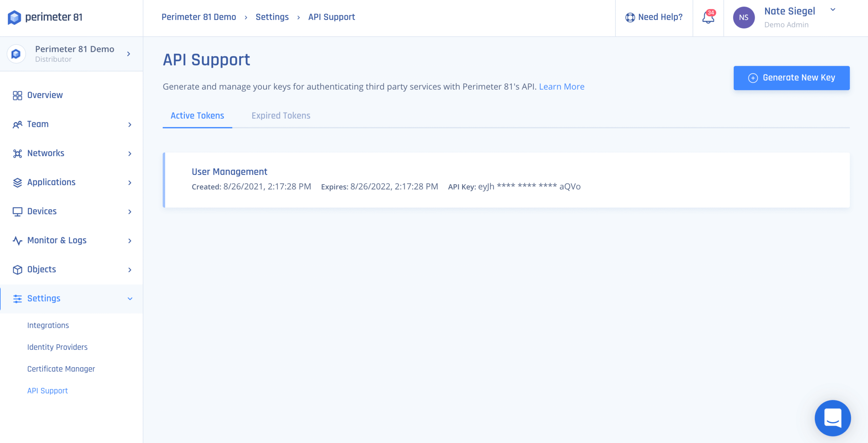868x443 pixels.
Task: Open Identity Providers settings page
Action: [x=57, y=347]
